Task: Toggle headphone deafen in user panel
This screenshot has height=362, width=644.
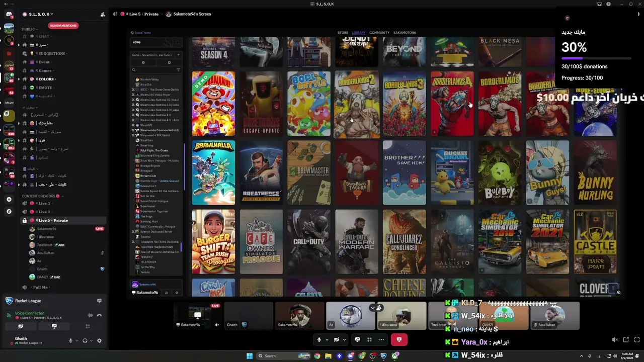Action: pyautogui.click(x=85, y=340)
